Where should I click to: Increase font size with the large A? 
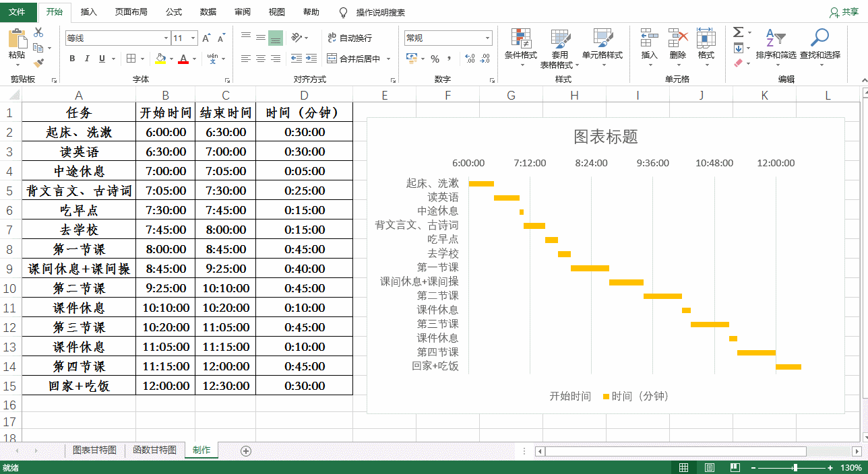click(207, 38)
